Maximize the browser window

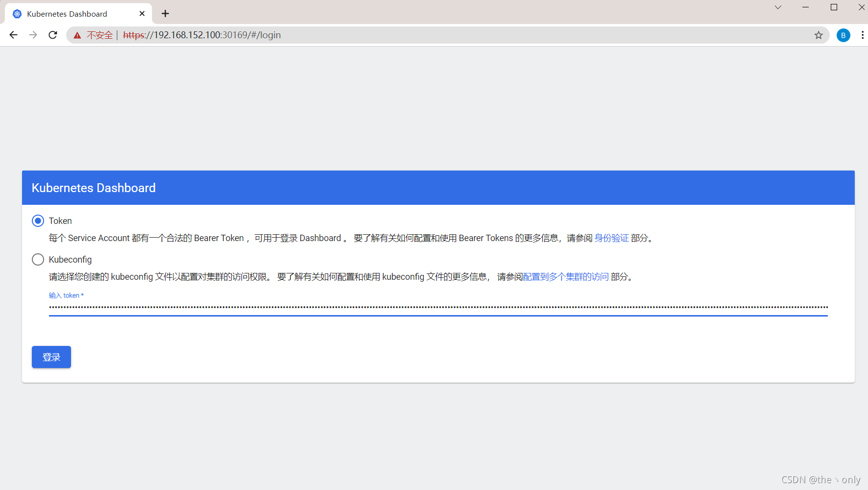(834, 7)
